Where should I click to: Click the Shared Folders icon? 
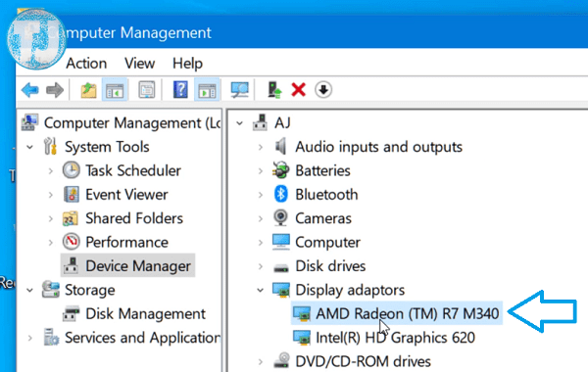pos(71,218)
